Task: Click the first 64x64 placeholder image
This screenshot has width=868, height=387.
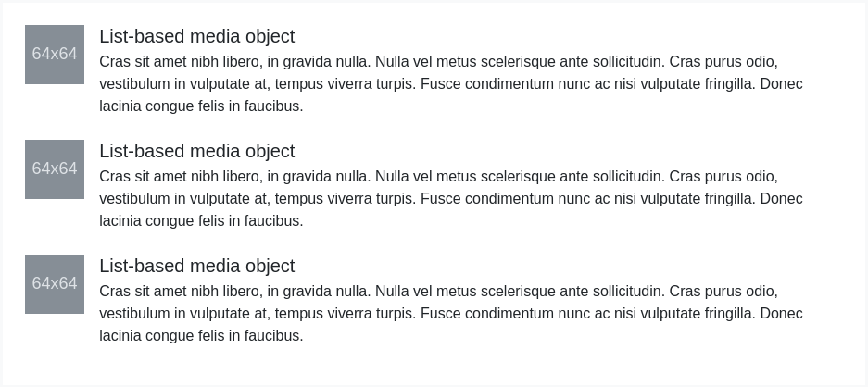Action: click(x=55, y=55)
